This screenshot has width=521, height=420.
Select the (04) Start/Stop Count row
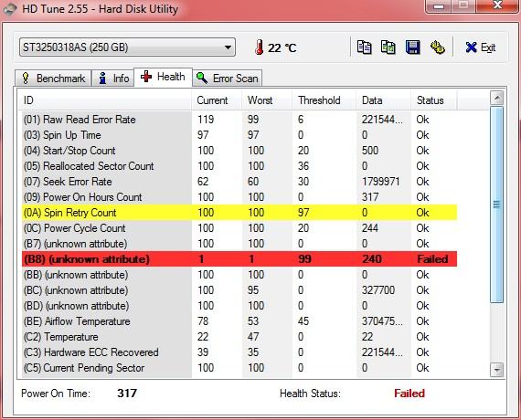[239, 151]
